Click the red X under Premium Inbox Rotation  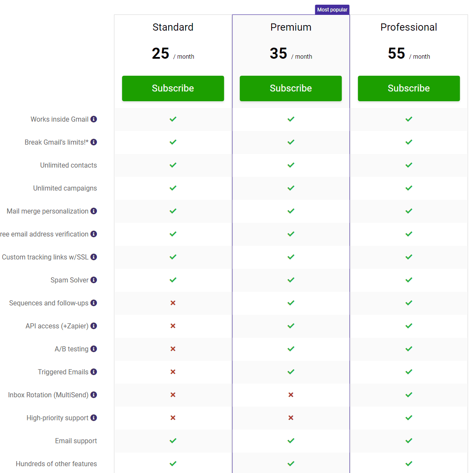[x=291, y=395]
